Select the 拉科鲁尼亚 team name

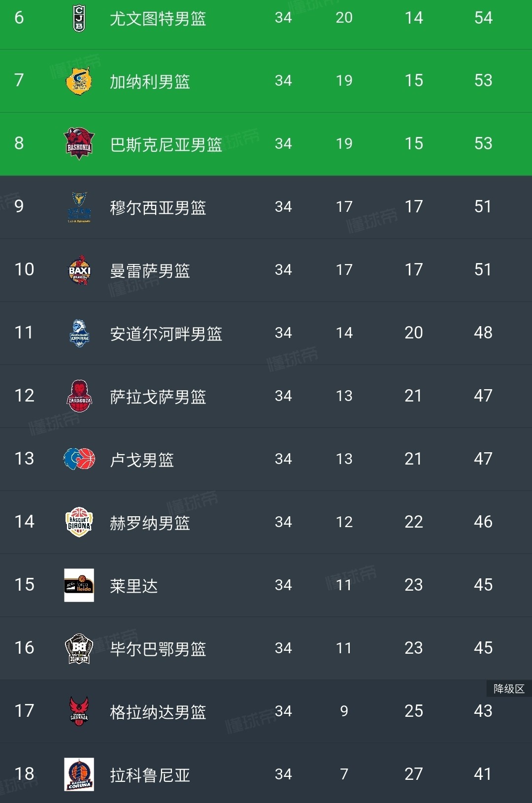pyautogui.click(x=150, y=775)
